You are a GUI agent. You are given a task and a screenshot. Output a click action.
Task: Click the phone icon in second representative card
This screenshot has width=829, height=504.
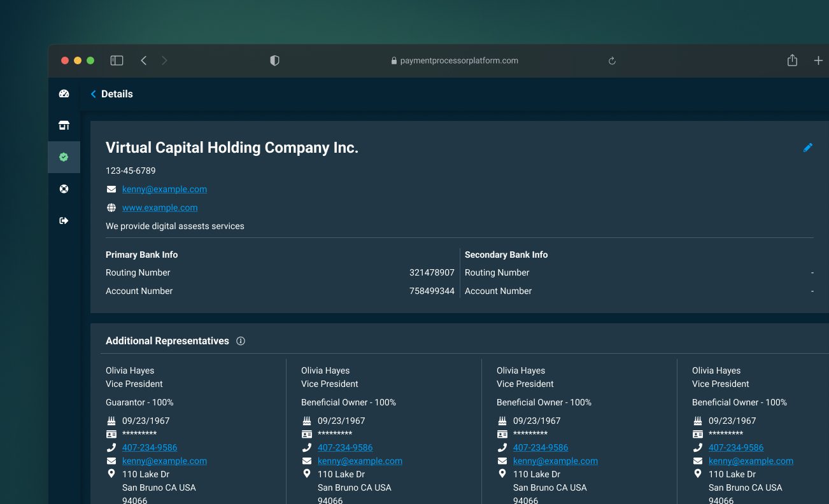click(x=307, y=447)
